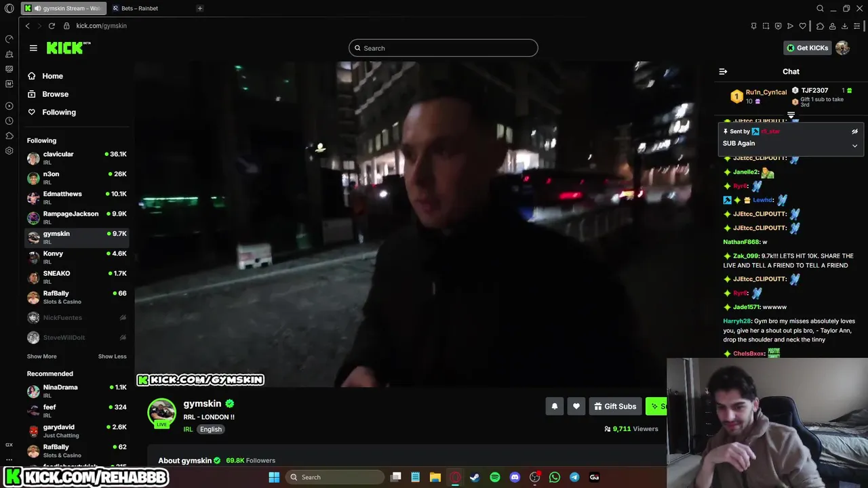Open WhatsApp from the taskbar
Screen dimensions: 868x488
click(555, 477)
